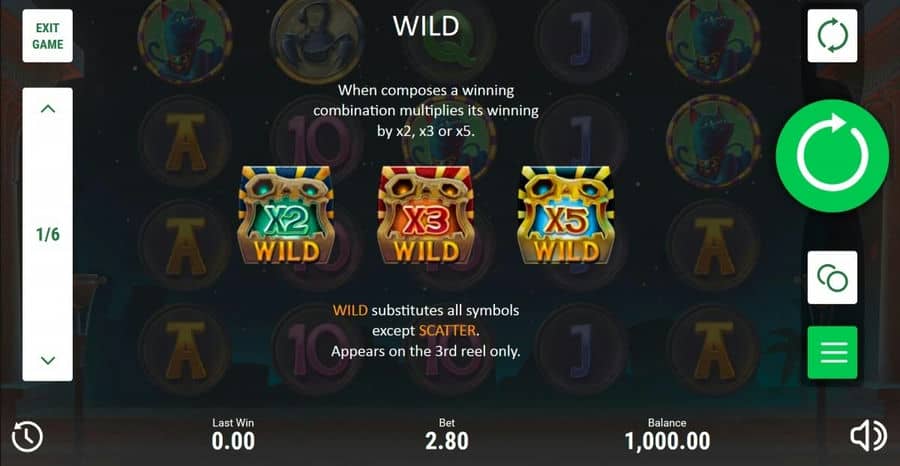Click the Bet amount 2.80
This screenshot has width=900, height=466.
[447, 441]
